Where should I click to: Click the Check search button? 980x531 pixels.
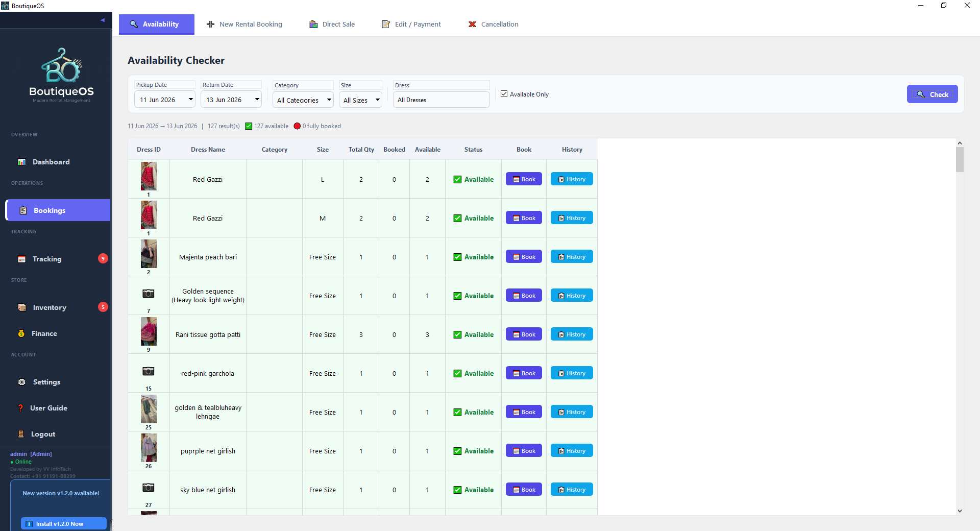(x=932, y=94)
